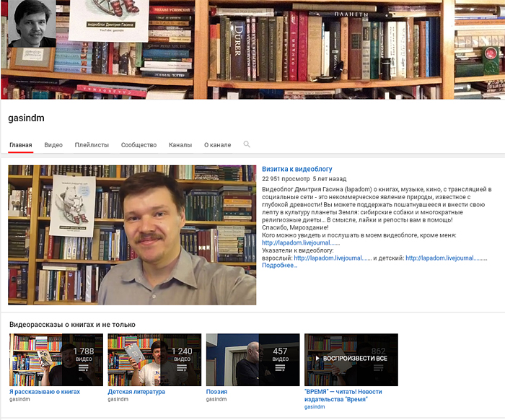Image resolution: width=505 pixels, height=420 pixels.
Task: Expand description with Подробнее link
Action: click(x=279, y=266)
